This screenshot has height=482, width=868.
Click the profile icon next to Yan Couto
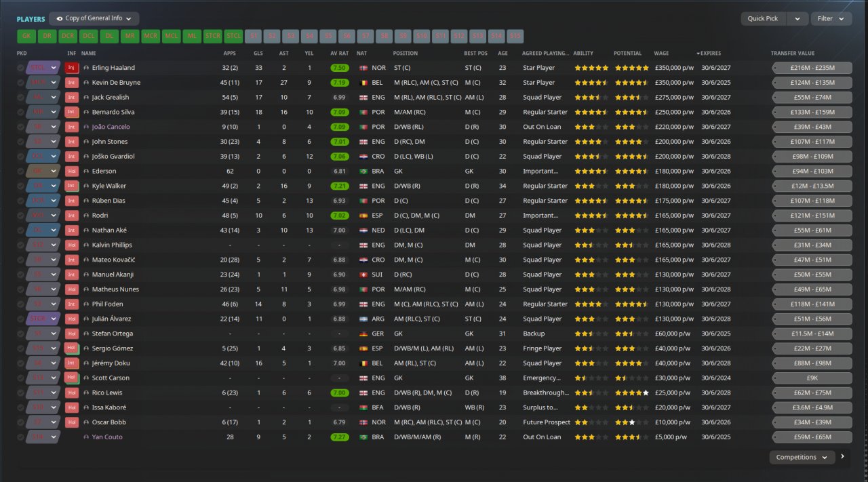(86, 437)
